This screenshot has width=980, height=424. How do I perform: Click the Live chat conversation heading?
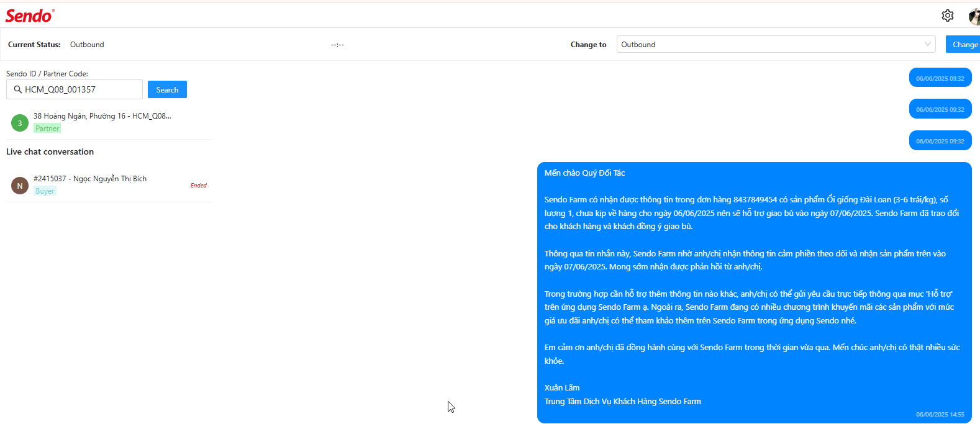(50, 151)
